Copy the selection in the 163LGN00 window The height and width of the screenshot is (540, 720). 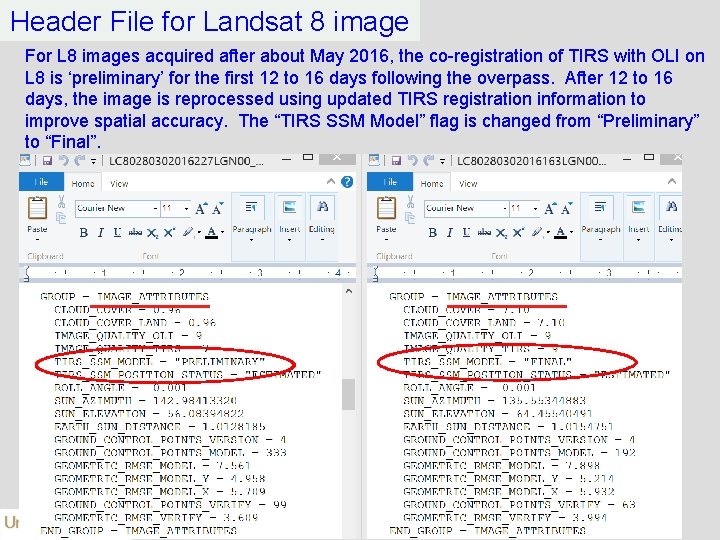(x=410, y=218)
